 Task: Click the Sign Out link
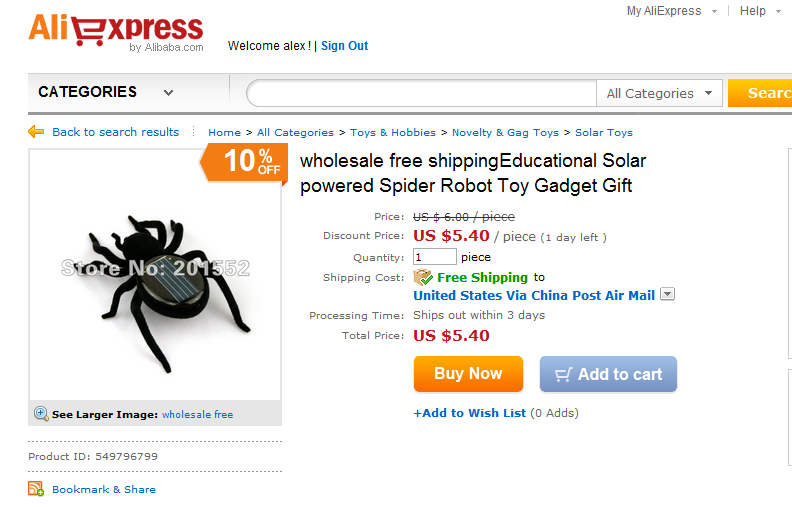344,46
